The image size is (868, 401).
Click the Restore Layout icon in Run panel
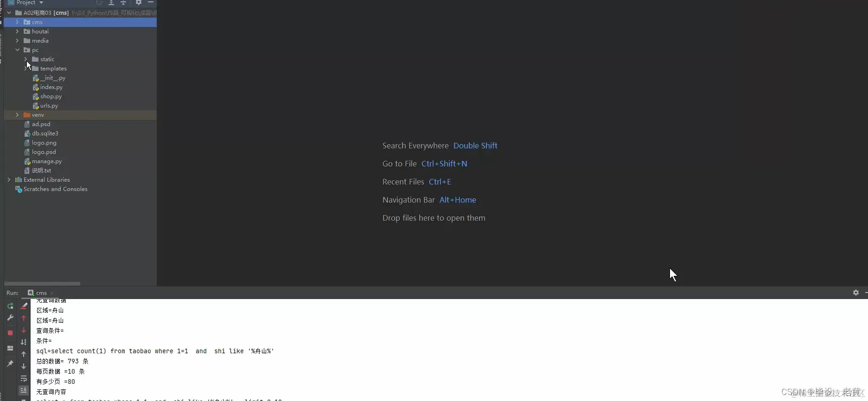10,348
